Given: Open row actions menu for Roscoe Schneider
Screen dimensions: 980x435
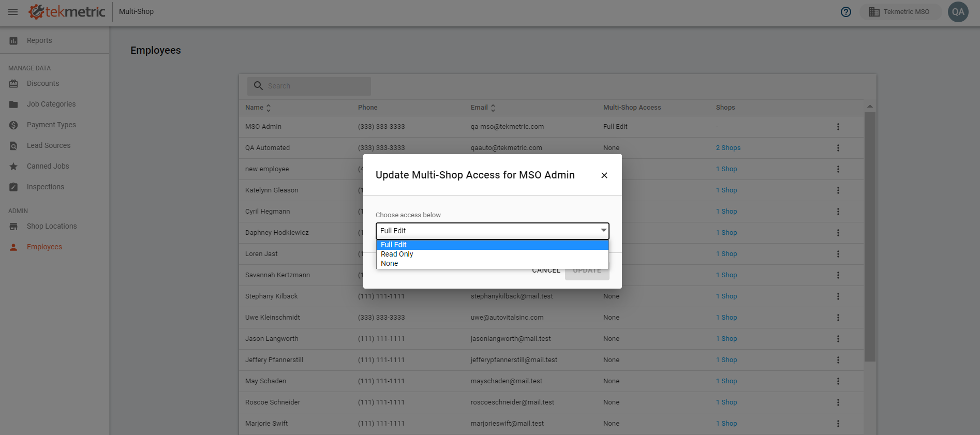Looking at the screenshot, I should coord(838,402).
